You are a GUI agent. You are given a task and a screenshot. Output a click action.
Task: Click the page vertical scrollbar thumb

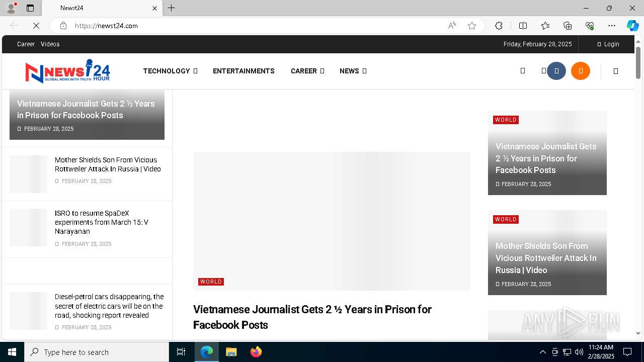pyautogui.click(x=638, y=63)
